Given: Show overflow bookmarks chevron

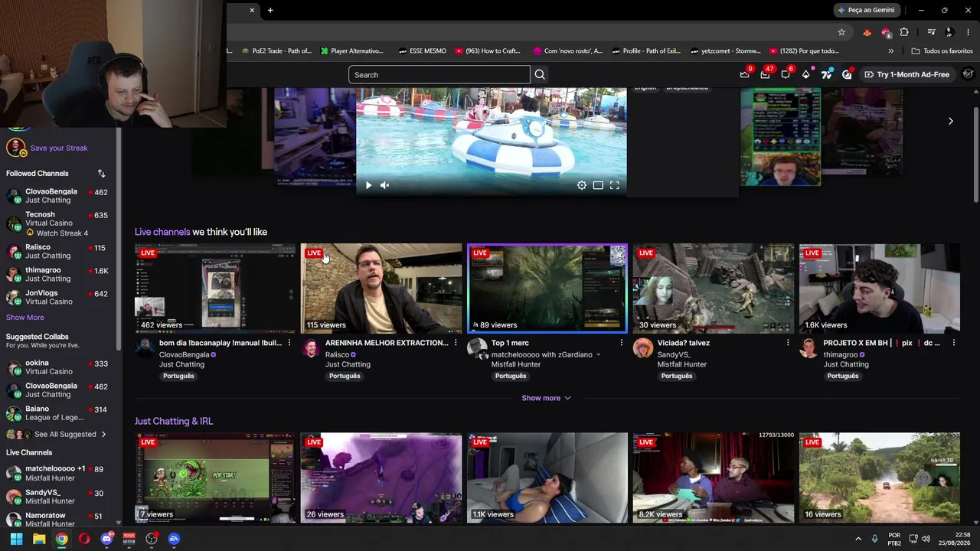Looking at the screenshot, I should 890,51.
